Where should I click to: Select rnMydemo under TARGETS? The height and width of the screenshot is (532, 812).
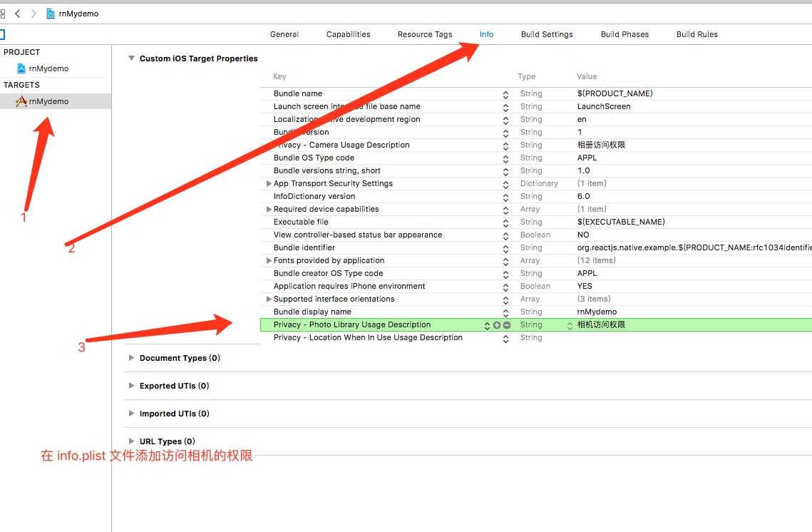click(48, 101)
